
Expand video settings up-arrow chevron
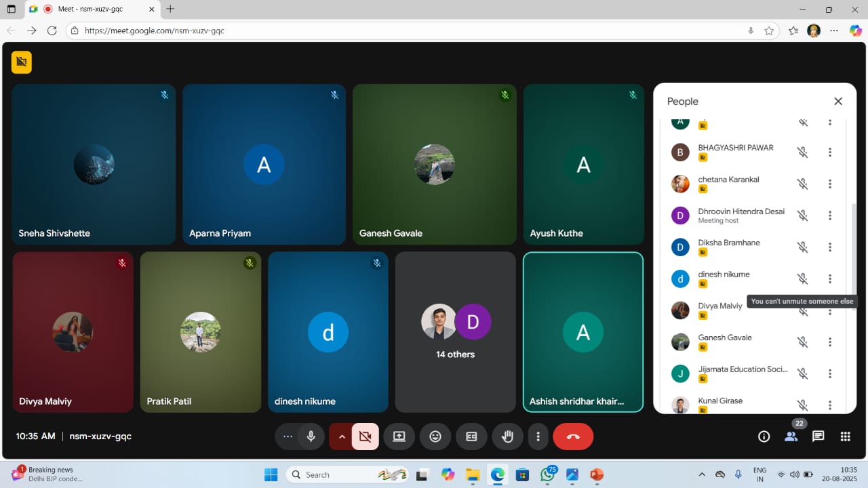[x=342, y=436]
